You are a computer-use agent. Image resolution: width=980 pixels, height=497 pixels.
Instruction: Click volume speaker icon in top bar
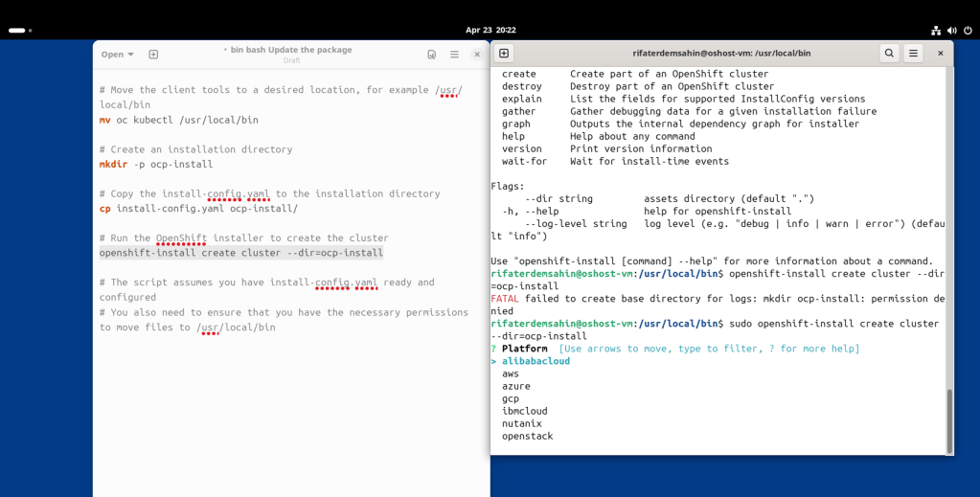(952, 30)
